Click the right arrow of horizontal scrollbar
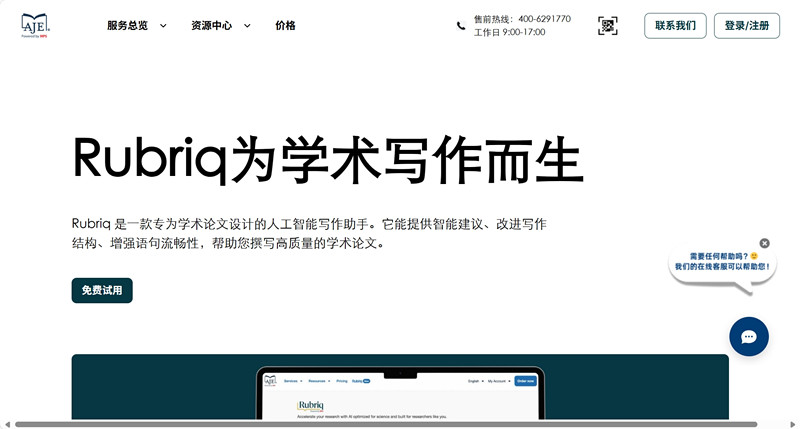Image resolution: width=800 pixels, height=429 pixels. coord(793,424)
